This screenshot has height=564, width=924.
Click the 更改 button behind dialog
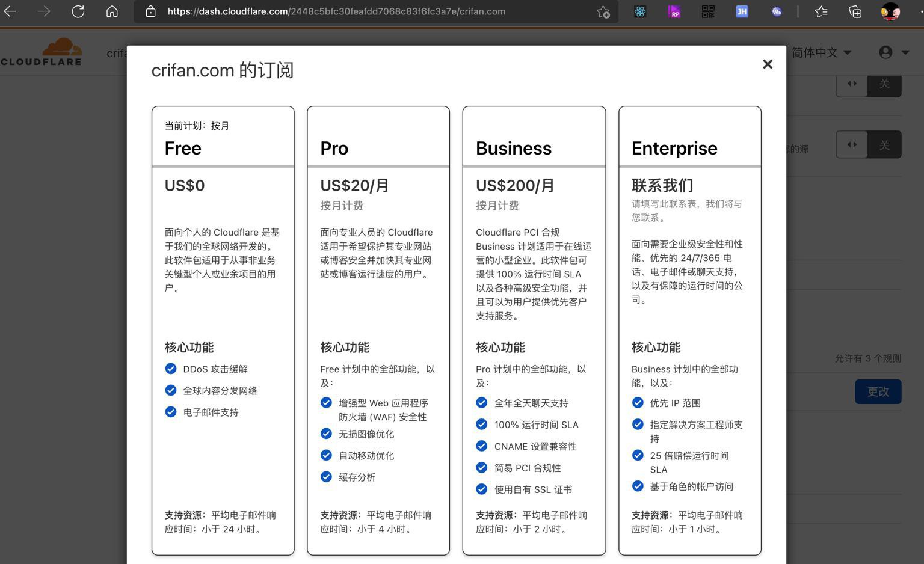tap(878, 391)
